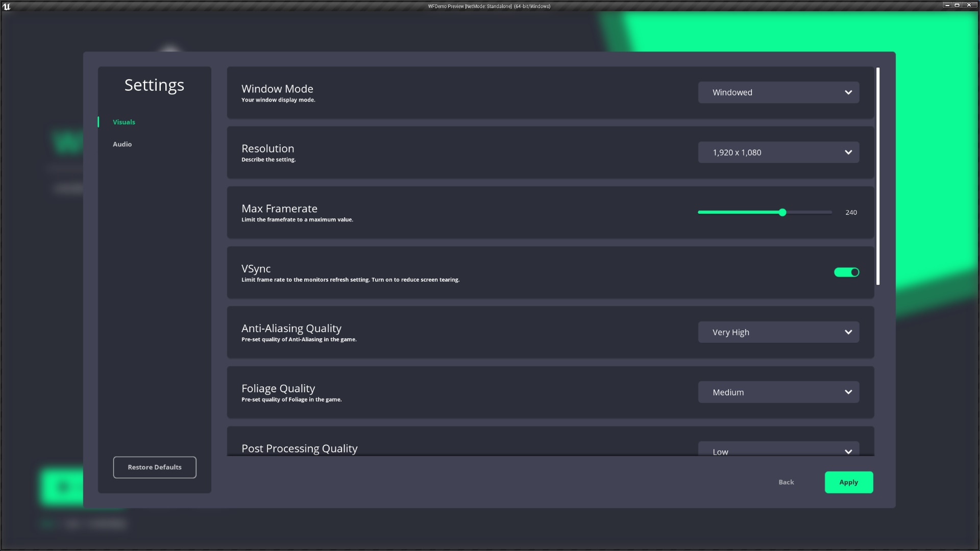This screenshot has width=980, height=551.
Task: Click the settings panel scrollbar
Action: tap(878, 176)
